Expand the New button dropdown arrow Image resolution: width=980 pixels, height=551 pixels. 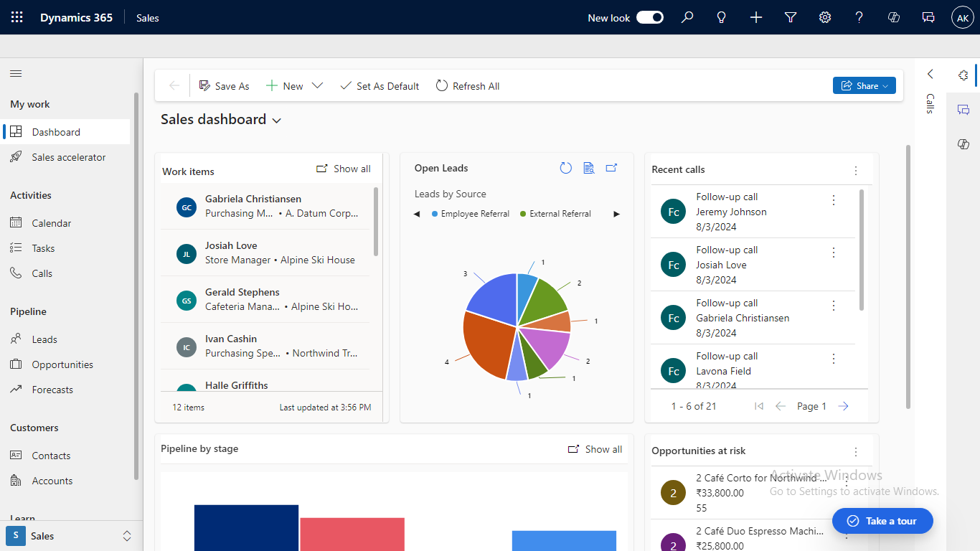pyautogui.click(x=317, y=85)
